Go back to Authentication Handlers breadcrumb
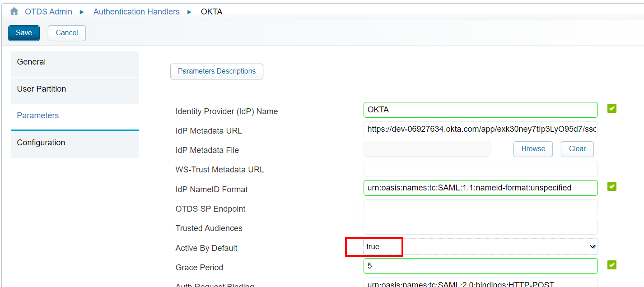This screenshot has height=287, width=644. coord(136,12)
